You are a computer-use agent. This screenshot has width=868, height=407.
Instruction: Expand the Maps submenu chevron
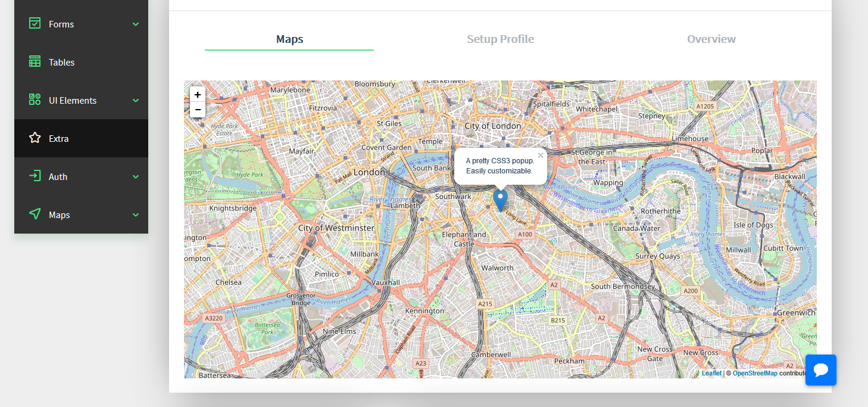point(136,215)
